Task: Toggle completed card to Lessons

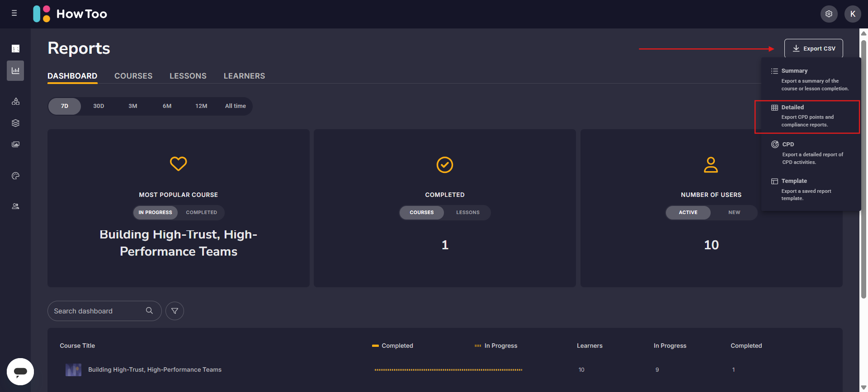Action: coord(467,212)
